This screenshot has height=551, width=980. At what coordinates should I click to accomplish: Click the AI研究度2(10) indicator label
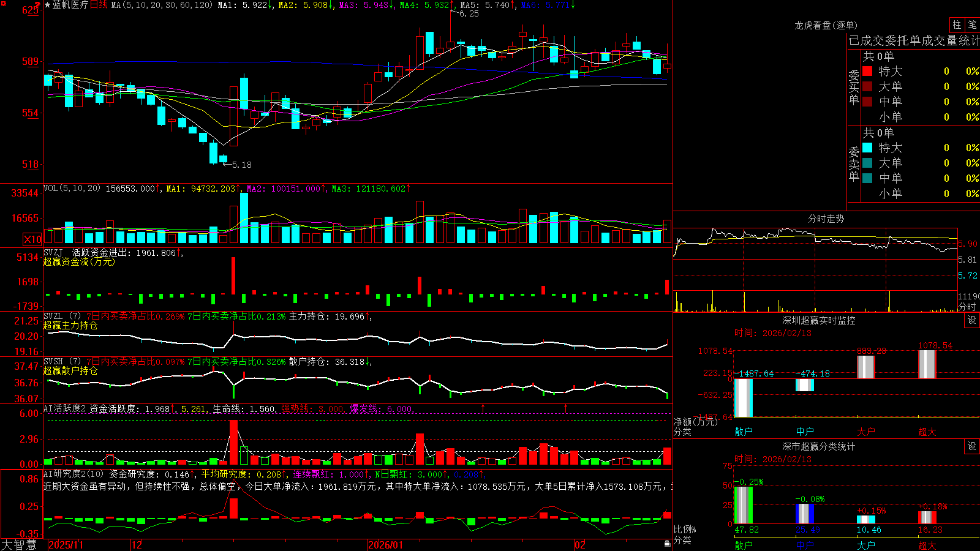click(73, 474)
